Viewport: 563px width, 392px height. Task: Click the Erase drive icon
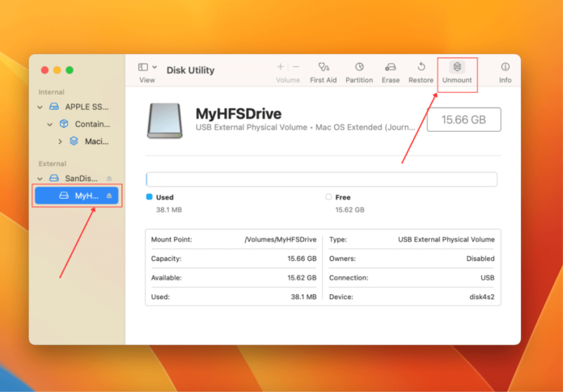coord(391,67)
